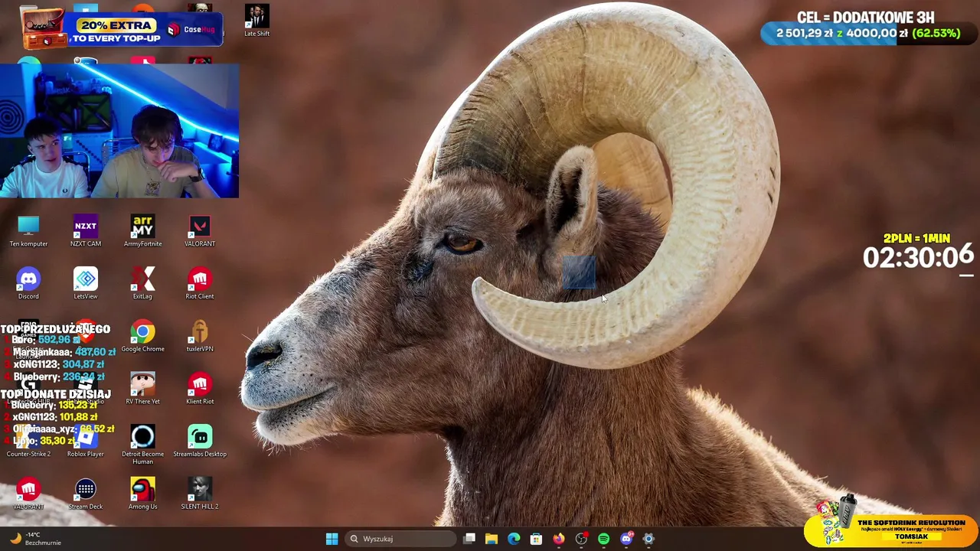Screen dimensions: 980x551
Task: Switch to OBS Studio in the taskbar
Action: pos(581,539)
